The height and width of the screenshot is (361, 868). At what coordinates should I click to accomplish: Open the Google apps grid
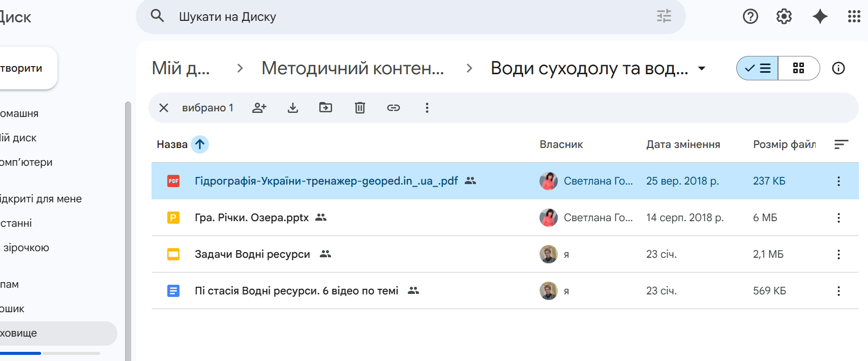[854, 17]
